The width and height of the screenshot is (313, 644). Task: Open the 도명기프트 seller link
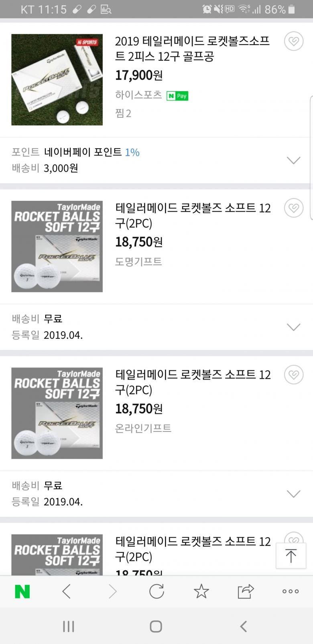(x=138, y=262)
